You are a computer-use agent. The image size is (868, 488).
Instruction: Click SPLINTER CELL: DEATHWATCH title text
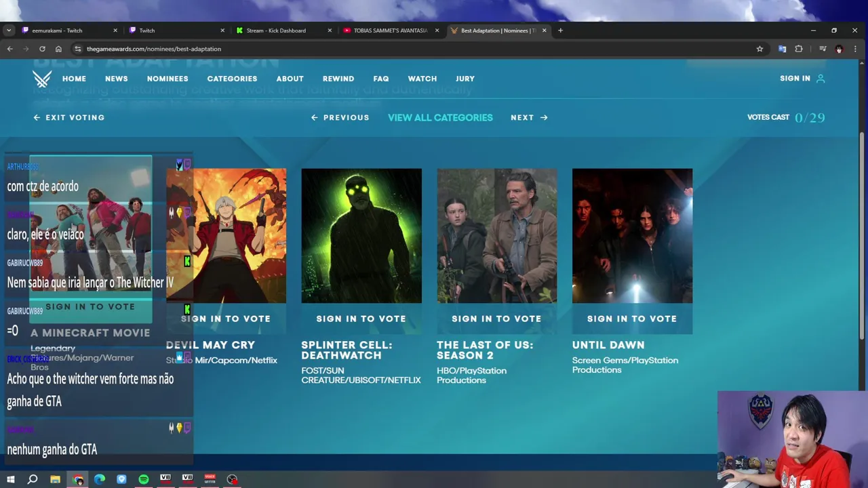[x=347, y=350]
